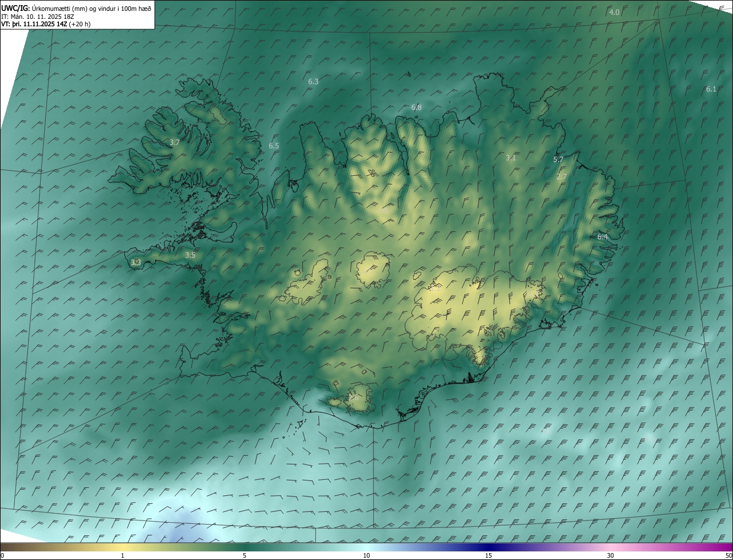Click the color scale bar legend

point(366,547)
